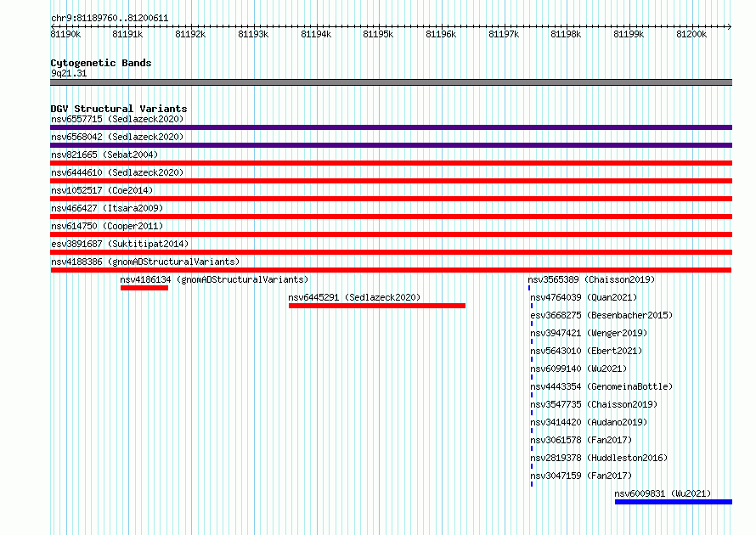The image size is (756, 535).
Task: Click the nsv6445291 (Sedlazeck2020) label
Action: tap(354, 297)
